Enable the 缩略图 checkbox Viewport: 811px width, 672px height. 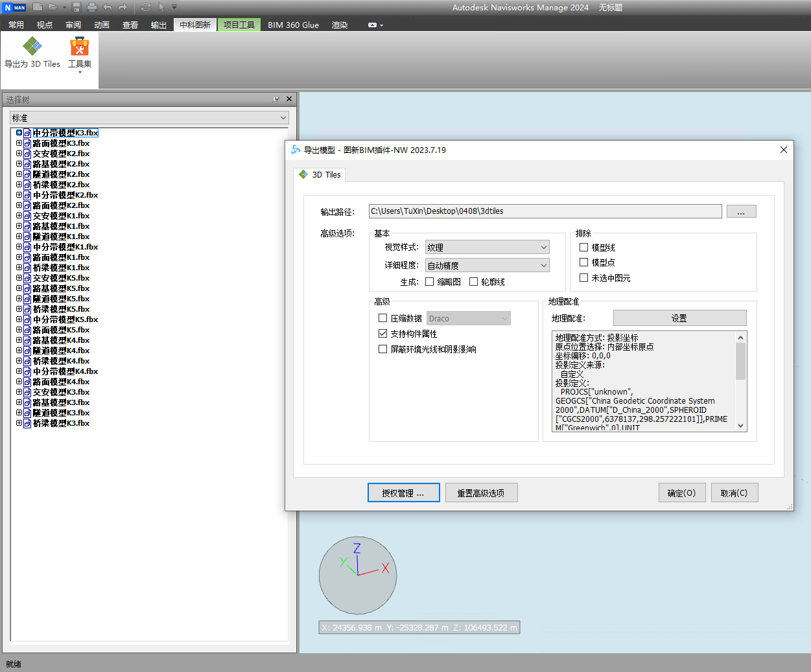429,281
